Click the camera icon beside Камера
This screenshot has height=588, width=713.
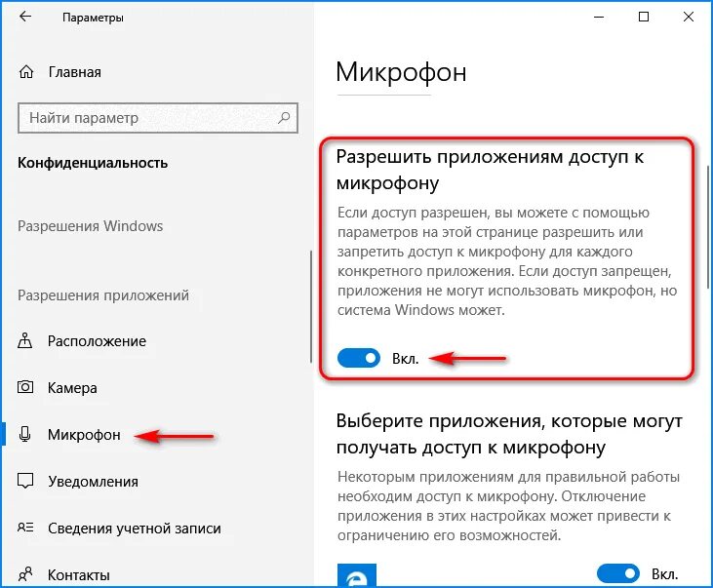(x=25, y=387)
